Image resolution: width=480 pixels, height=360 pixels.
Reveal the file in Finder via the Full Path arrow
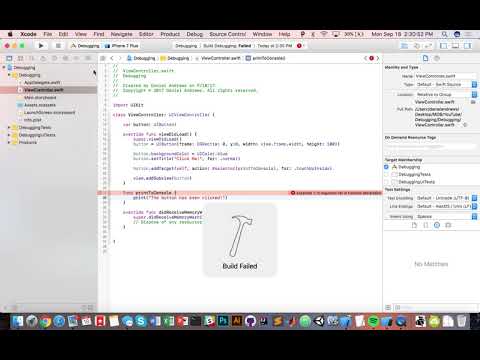[x=465, y=125]
